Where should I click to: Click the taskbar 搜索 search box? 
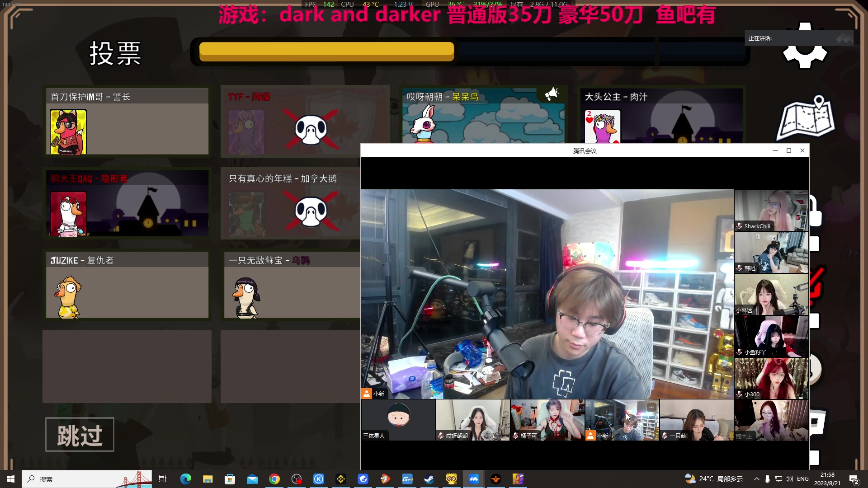pyautogui.click(x=87, y=479)
